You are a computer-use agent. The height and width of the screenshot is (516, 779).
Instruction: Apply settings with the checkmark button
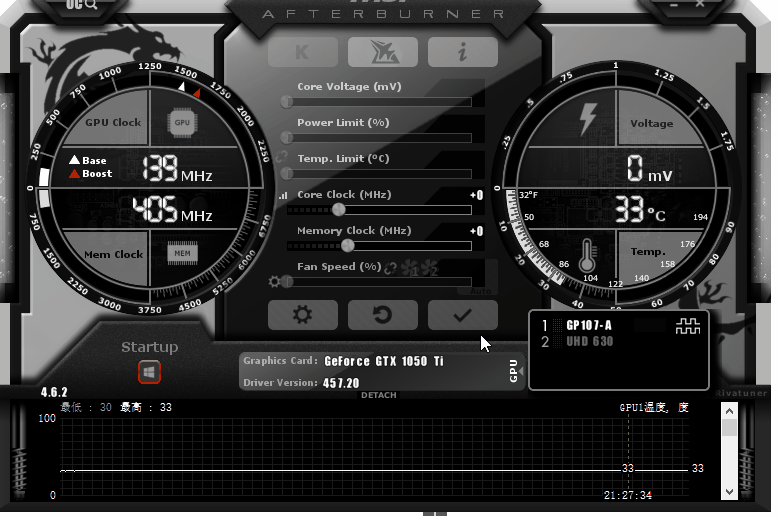462,315
